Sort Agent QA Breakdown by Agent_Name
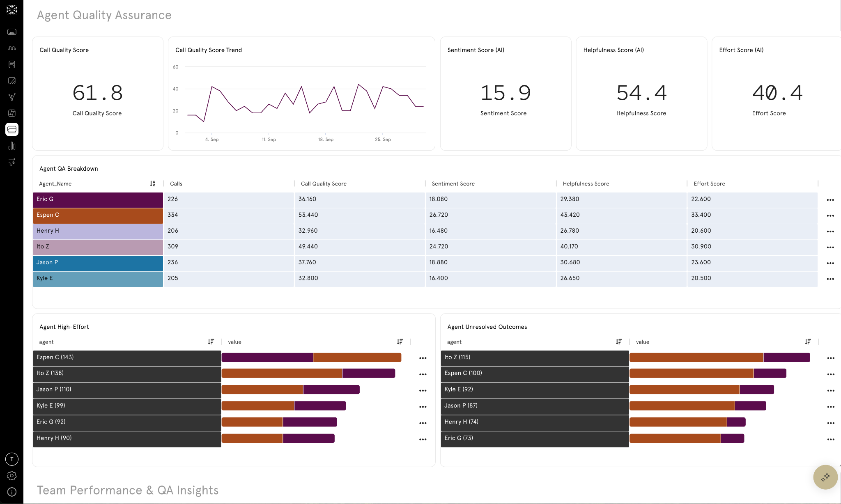This screenshot has height=504, width=841. click(152, 183)
